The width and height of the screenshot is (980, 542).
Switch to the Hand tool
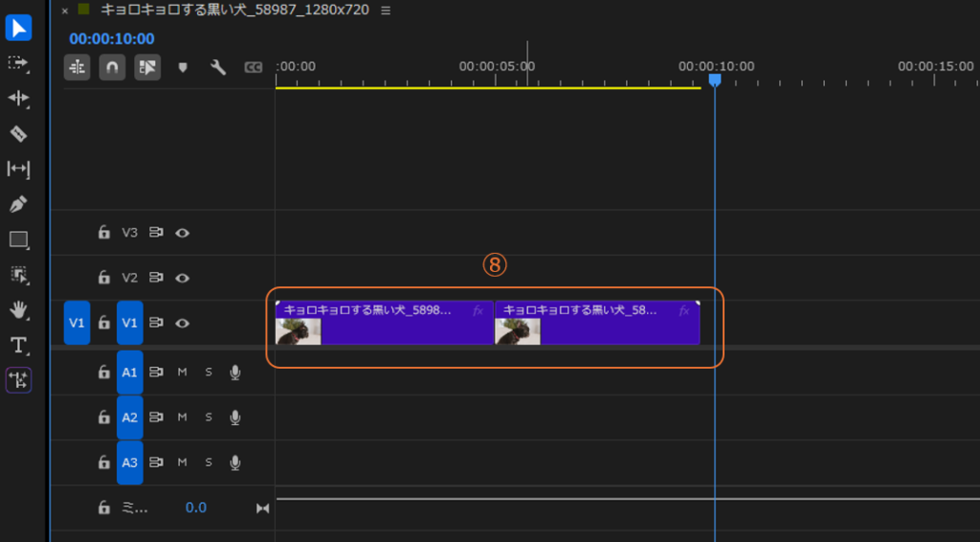pyautogui.click(x=18, y=309)
